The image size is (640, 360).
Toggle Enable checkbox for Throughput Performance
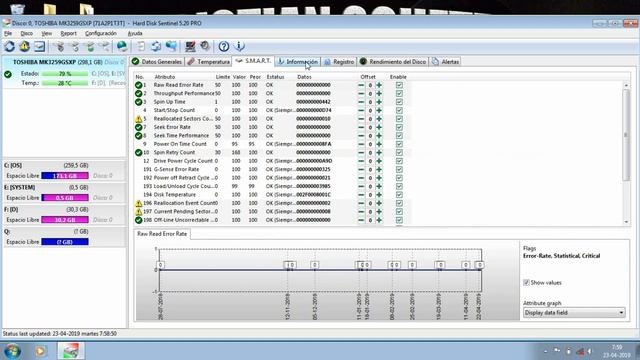399,93
